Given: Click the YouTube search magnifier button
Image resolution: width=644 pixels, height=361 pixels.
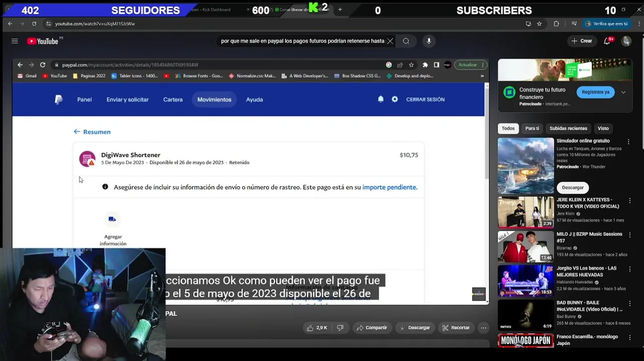Looking at the screenshot, I should click(406, 41).
